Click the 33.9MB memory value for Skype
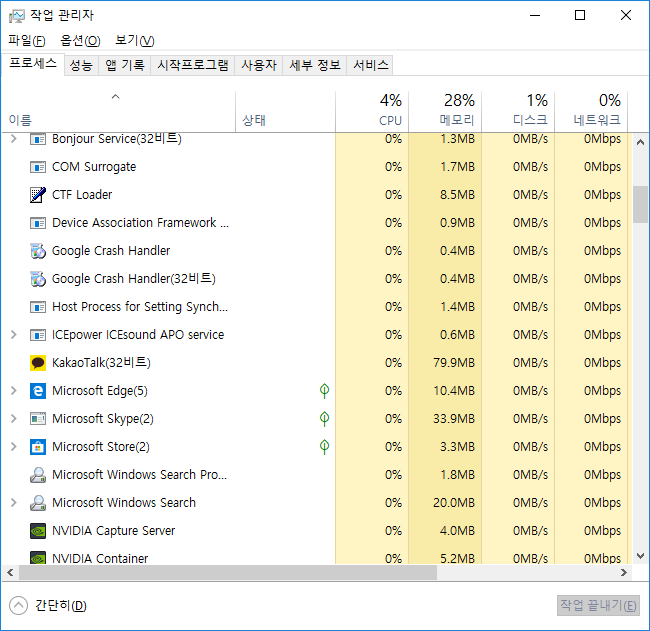Image resolution: width=650 pixels, height=631 pixels. [454, 419]
